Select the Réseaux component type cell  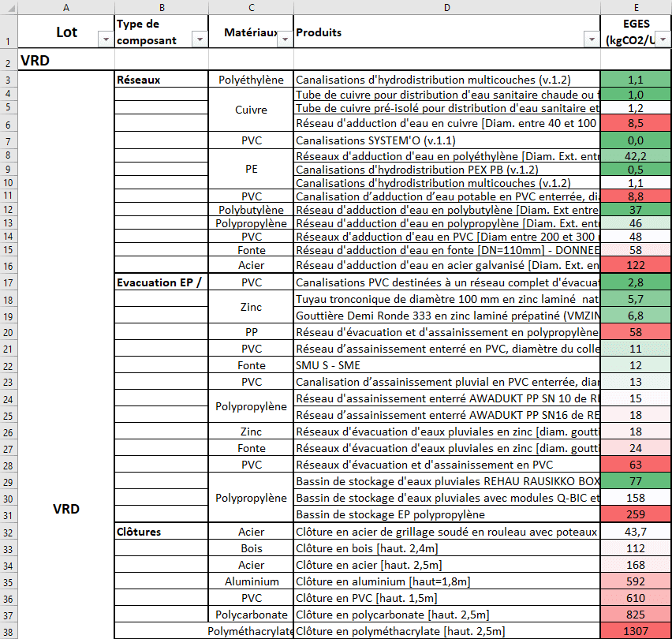[161, 80]
